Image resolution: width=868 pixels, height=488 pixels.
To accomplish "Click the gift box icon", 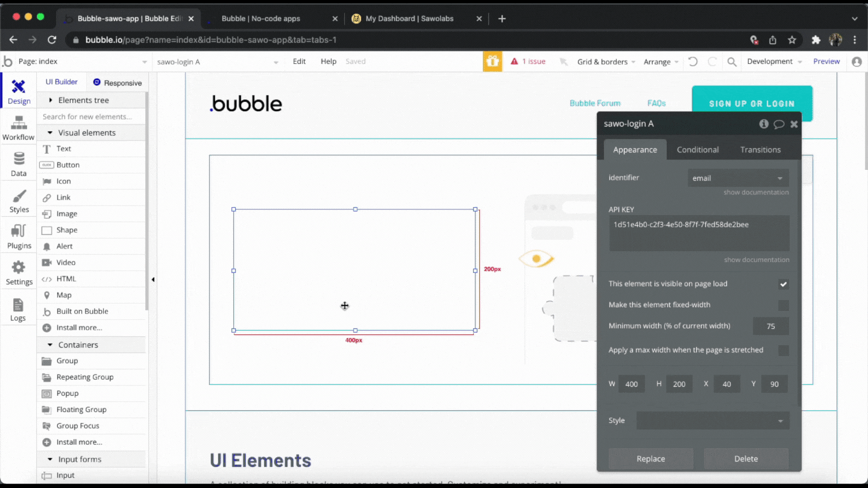I will pos(492,61).
